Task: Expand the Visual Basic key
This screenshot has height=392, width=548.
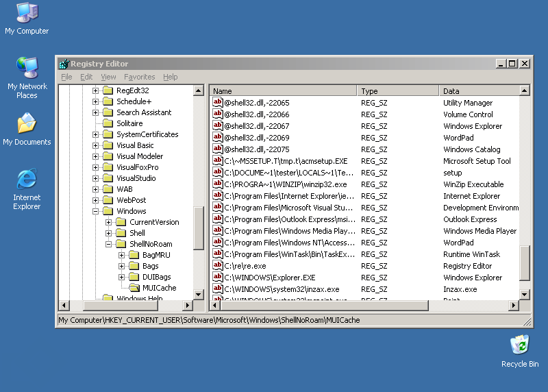Action: [x=95, y=145]
